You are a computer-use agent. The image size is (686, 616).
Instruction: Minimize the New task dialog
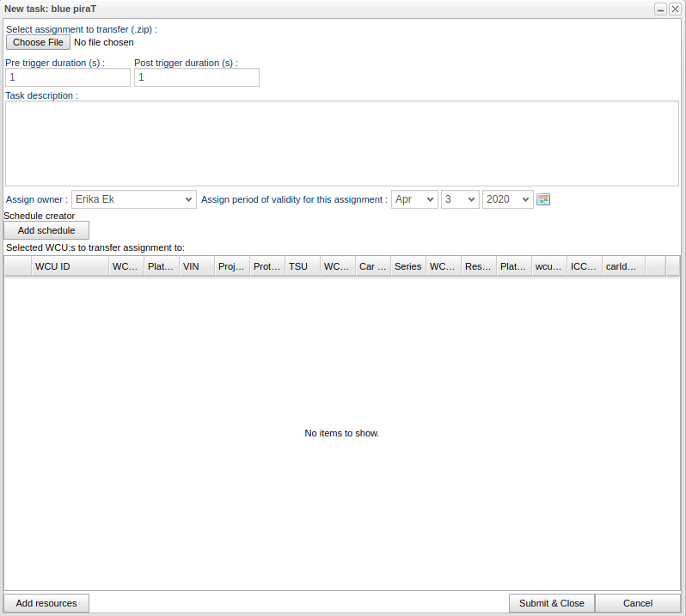coord(660,9)
